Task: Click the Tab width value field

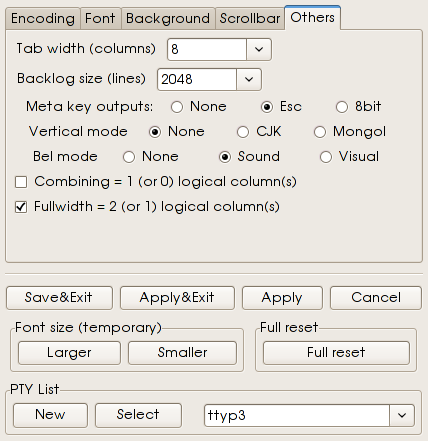Action: click(x=207, y=49)
